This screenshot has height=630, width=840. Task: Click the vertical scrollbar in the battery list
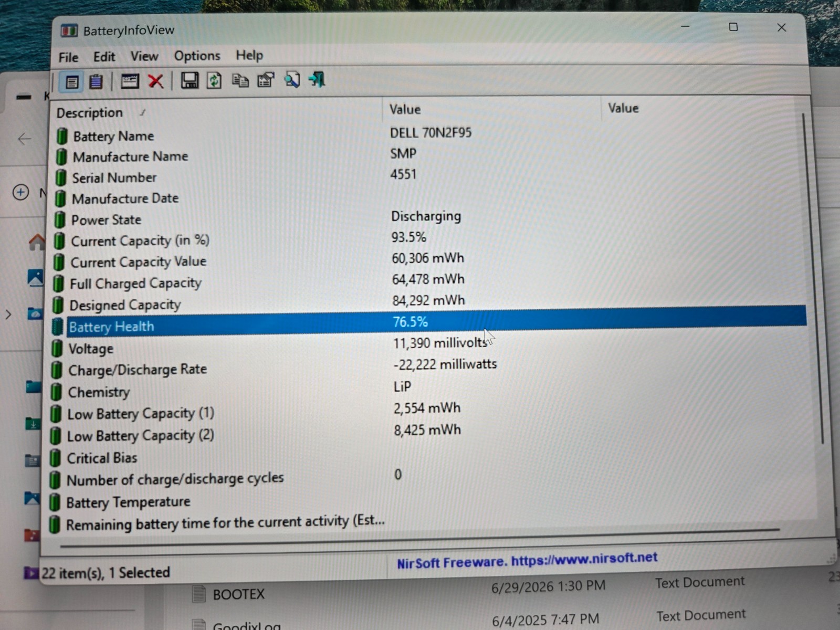(813, 278)
